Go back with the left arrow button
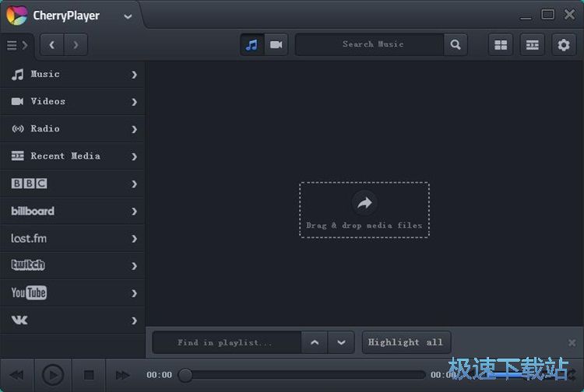 (51, 45)
